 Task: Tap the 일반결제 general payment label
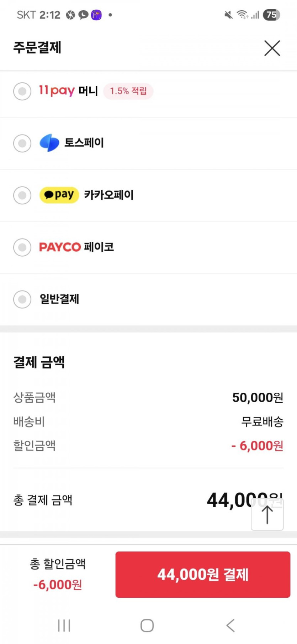(59, 299)
